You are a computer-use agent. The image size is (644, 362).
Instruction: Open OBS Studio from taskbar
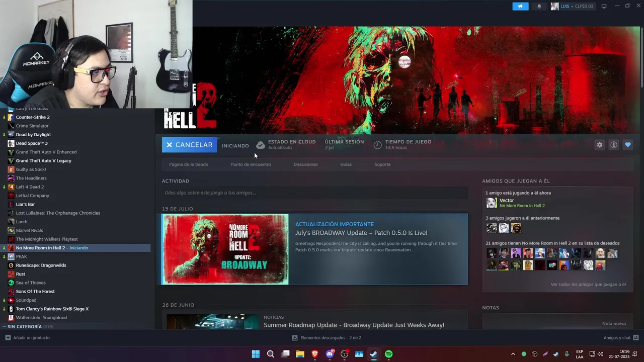tap(345, 354)
